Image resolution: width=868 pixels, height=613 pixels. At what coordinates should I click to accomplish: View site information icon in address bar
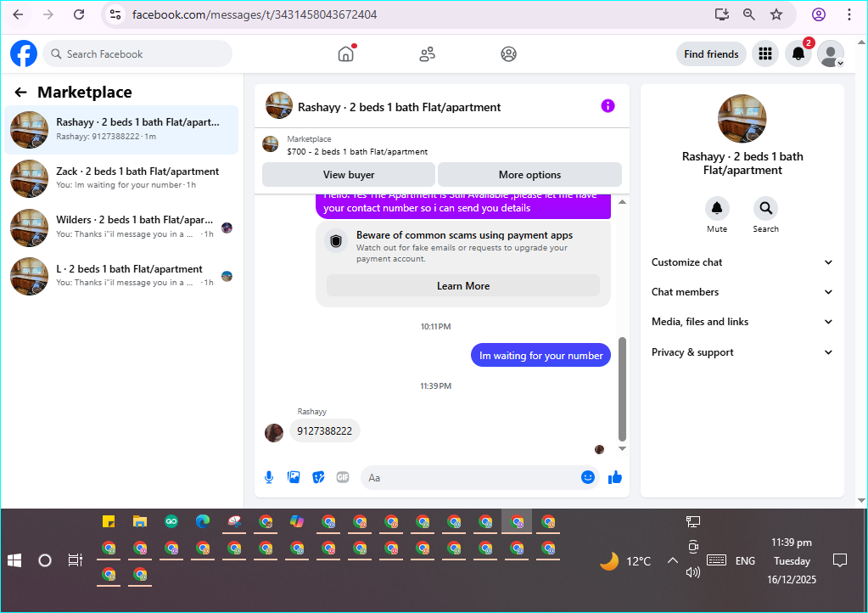click(115, 14)
